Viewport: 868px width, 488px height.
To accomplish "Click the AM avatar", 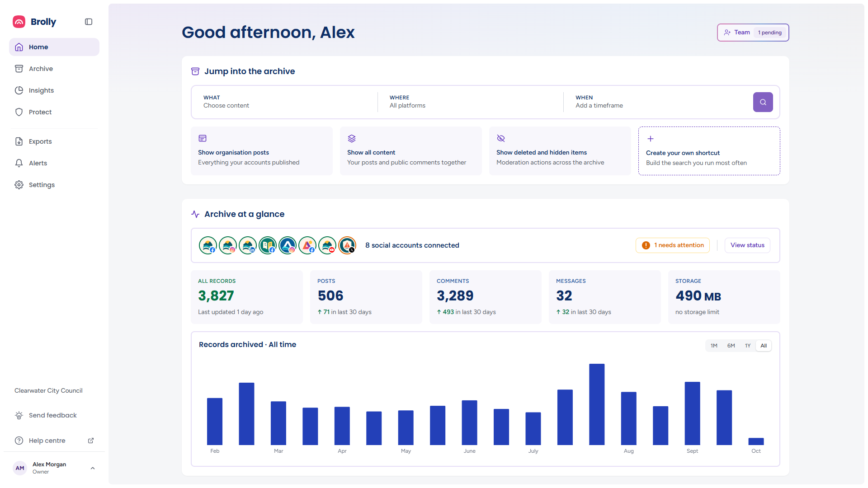I will tap(20, 468).
